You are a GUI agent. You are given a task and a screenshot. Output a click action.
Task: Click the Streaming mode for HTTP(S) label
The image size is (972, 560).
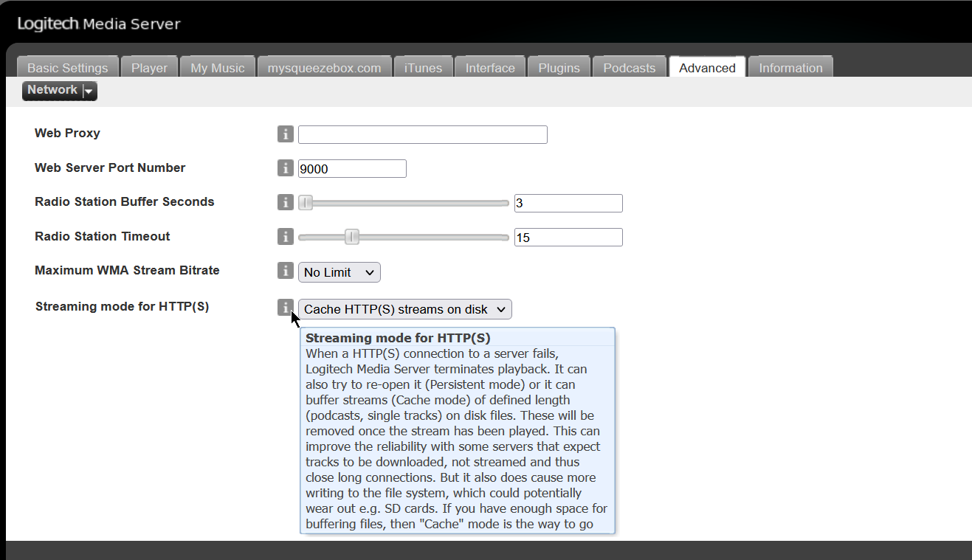coord(123,306)
